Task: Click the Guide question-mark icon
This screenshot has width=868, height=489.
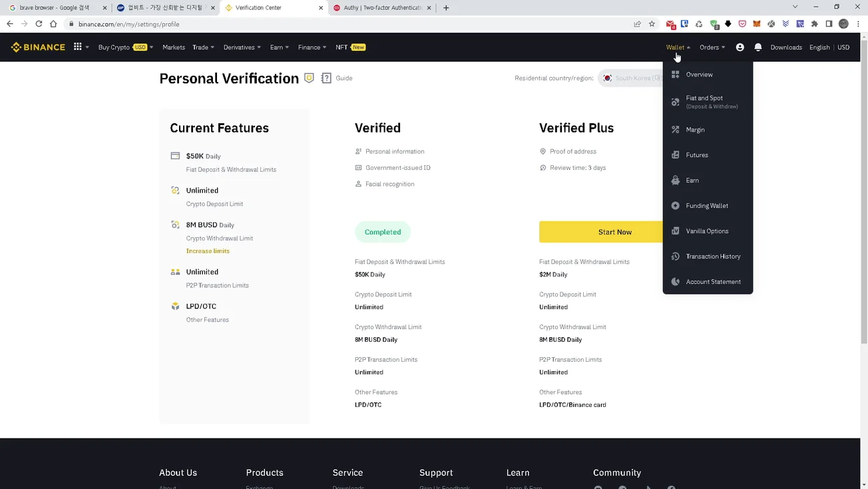Action: click(x=326, y=78)
